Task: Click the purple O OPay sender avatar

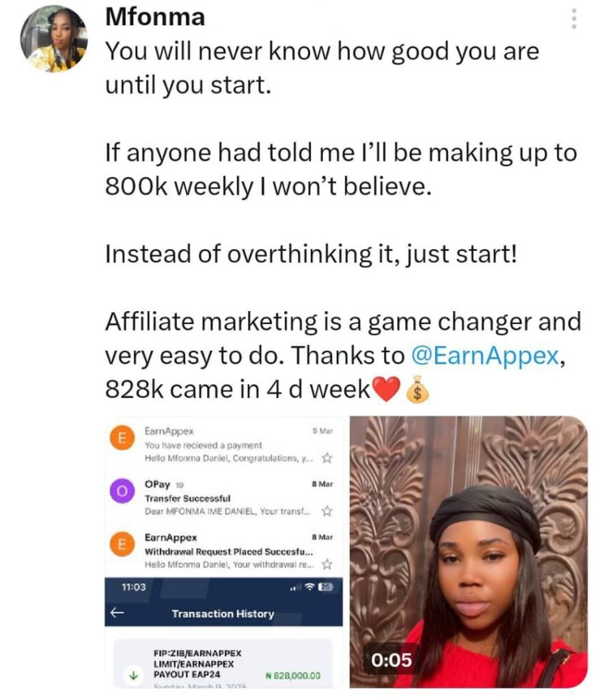Action: coord(122,491)
